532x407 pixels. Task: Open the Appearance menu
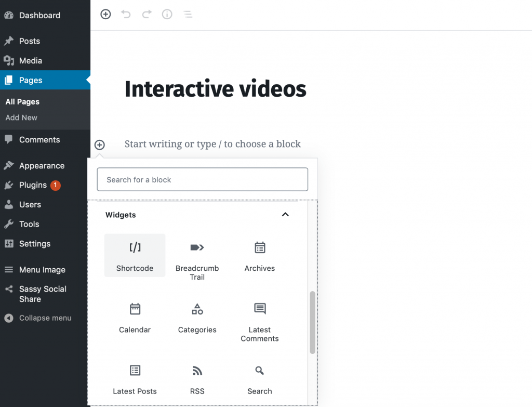pos(45,166)
